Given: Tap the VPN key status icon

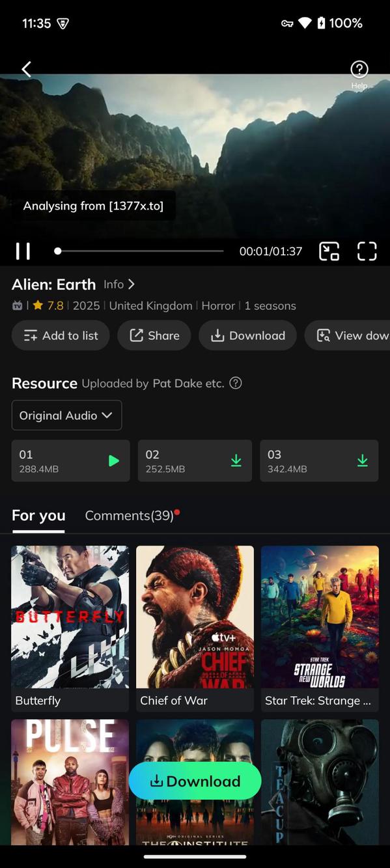Looking at the screenshot, I should 287,23.
